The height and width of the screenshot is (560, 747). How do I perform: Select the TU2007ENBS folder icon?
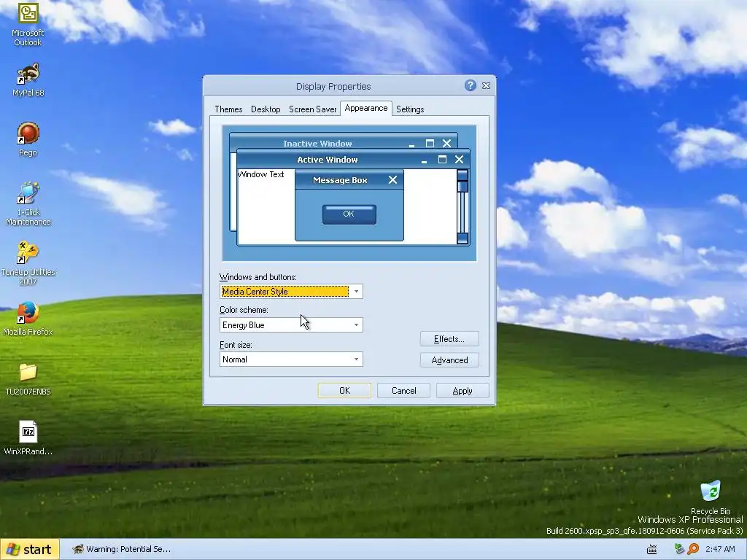[28, 379]
